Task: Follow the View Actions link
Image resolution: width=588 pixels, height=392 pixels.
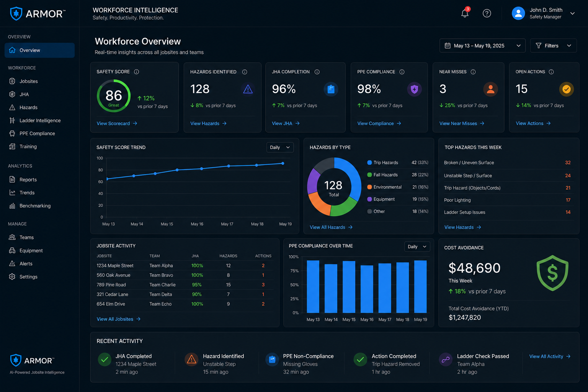Action: pyautogui.click(x=533, y=123)
